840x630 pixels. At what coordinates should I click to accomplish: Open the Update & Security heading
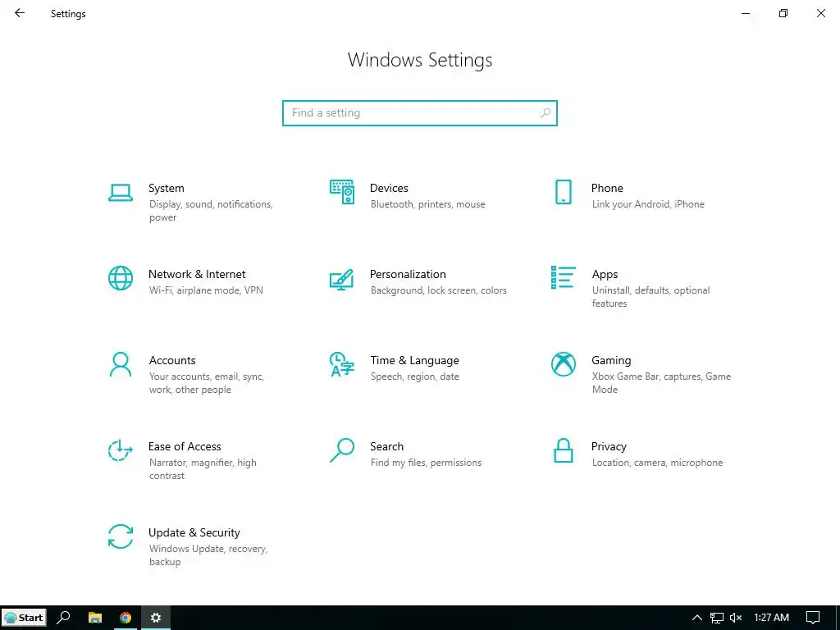[x=194, y=532]
